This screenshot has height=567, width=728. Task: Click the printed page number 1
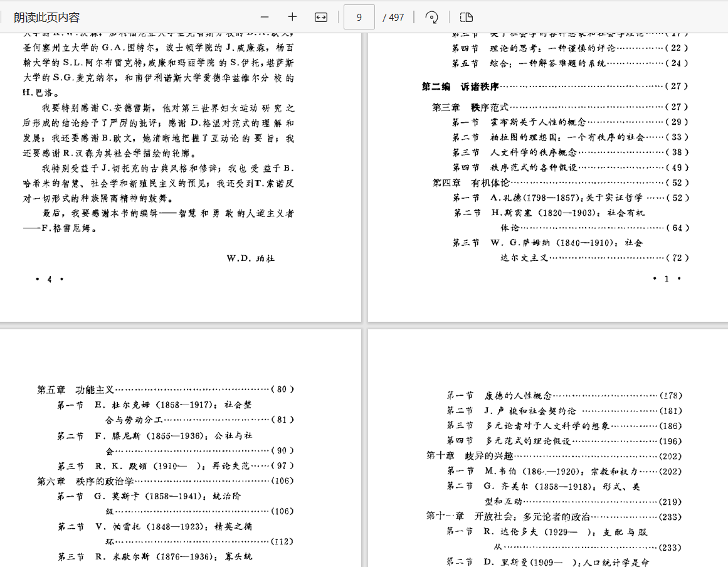tap(667, 278)
